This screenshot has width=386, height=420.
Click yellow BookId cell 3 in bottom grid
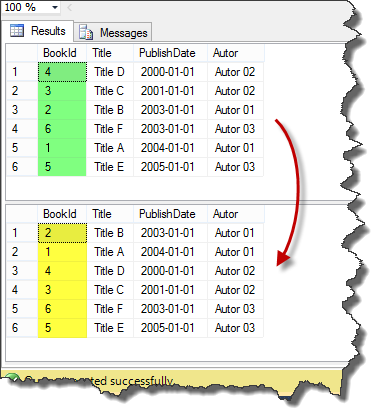62,290
